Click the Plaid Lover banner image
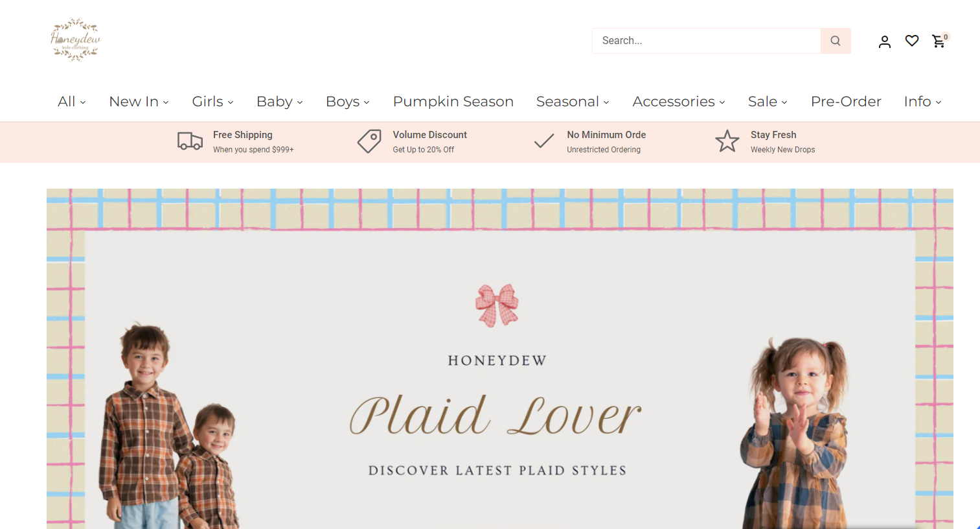Viewport: 980px width, 529px height. 500,359
